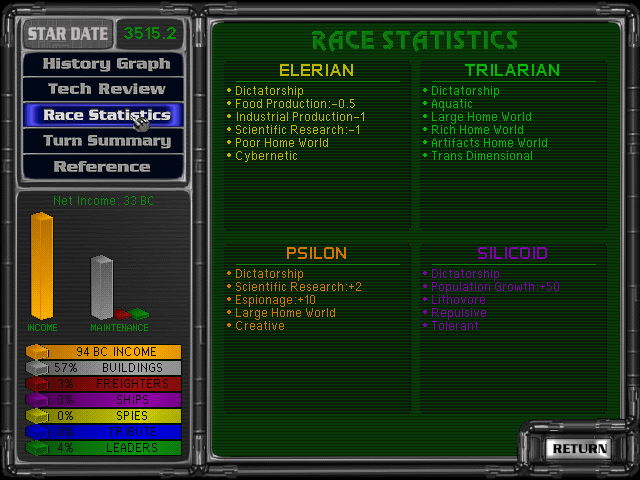Click the gray cube icon beside BUILDINGS

(37, 368)
